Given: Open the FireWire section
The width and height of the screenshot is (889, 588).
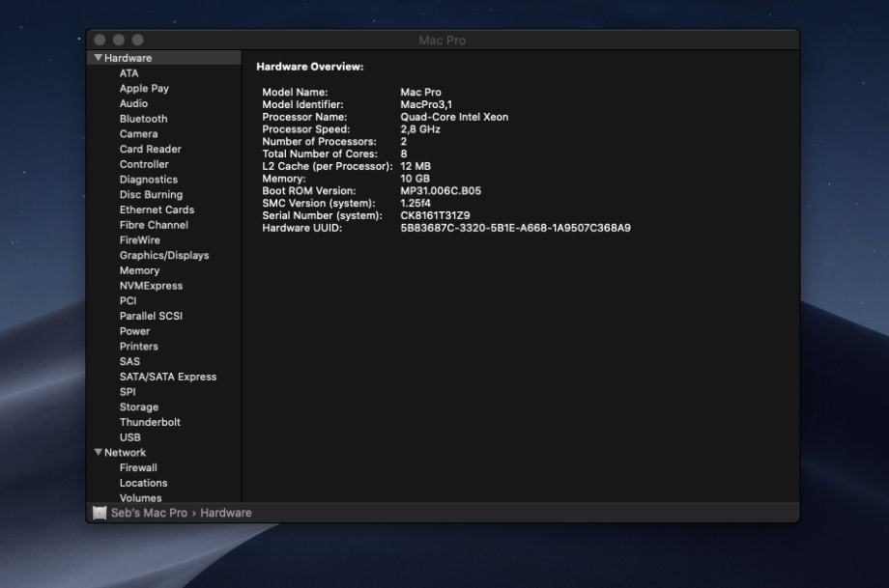Looking at the screenshot, I should pyautogui.click(x=139, y=240).
